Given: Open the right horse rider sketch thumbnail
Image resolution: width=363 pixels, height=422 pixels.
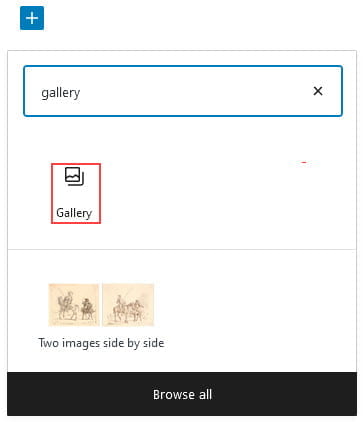Looking at the screenshot, I should [128, 305].
